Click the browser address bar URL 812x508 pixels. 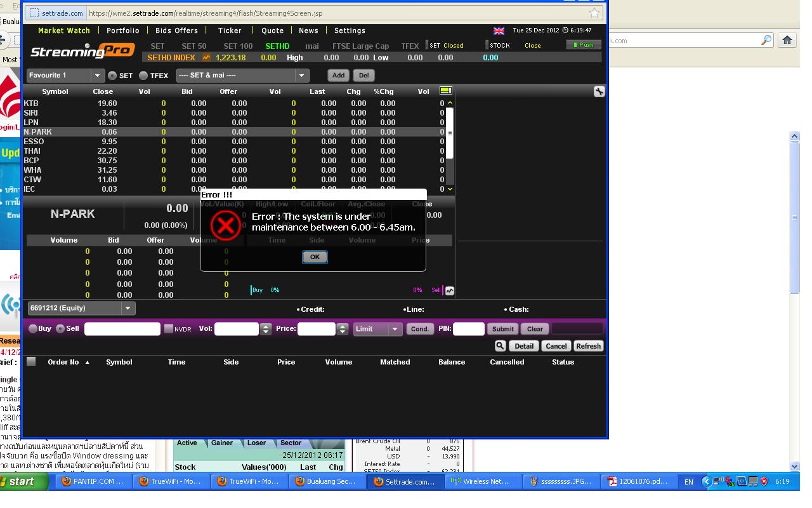coord(206,13)
